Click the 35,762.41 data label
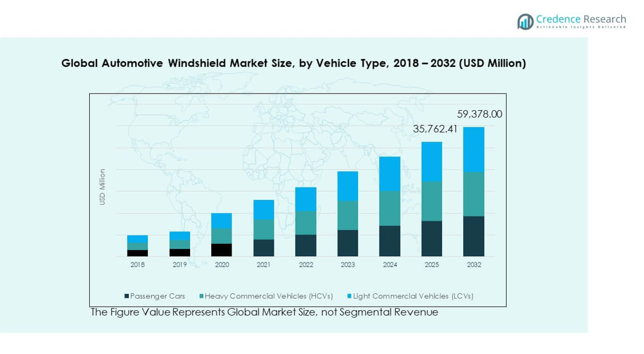 [436, 129]
